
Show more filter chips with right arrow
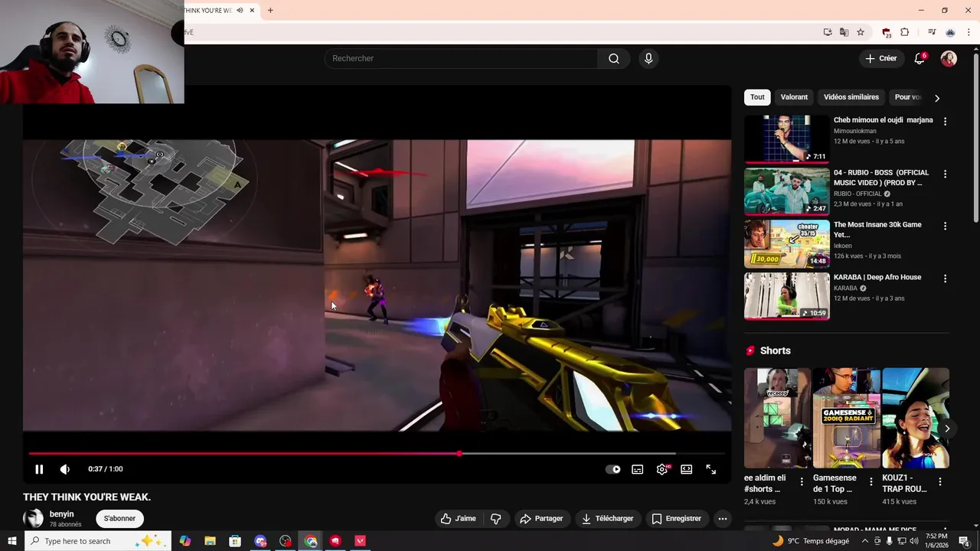[936, 98]
